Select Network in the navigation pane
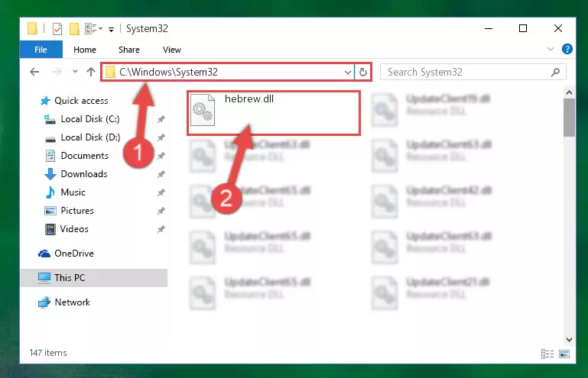The height and width of the screenshot is (378, 588). point(72,302)
